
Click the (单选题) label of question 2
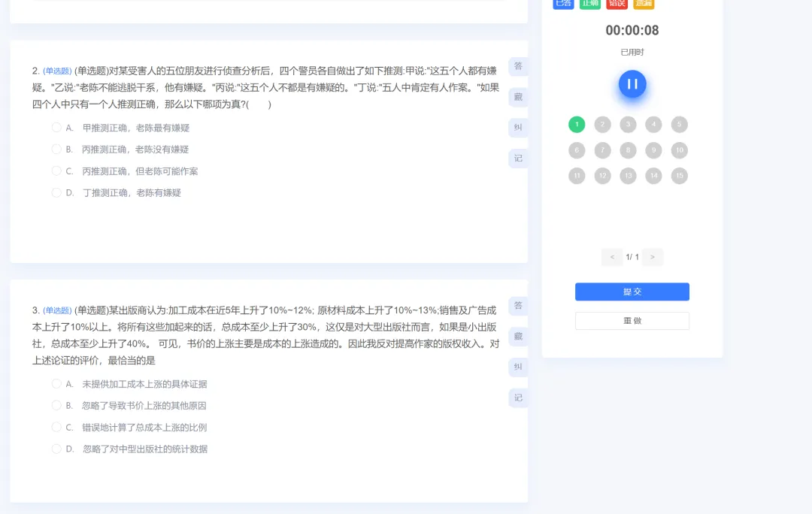click(x=57, y=71)
